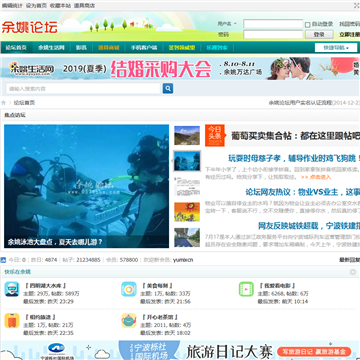Screen dimensions: 360x360
Task: Click the forum search input box
Action: pyautogui.click(x=84, y=89)
